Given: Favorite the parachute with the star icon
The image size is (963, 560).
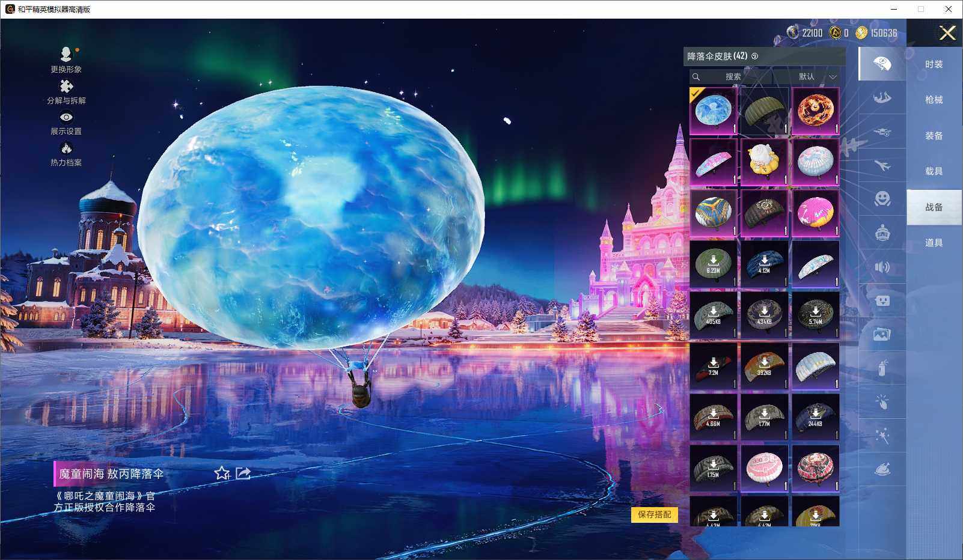Looking at the screenshot, I should click(222, 473).
